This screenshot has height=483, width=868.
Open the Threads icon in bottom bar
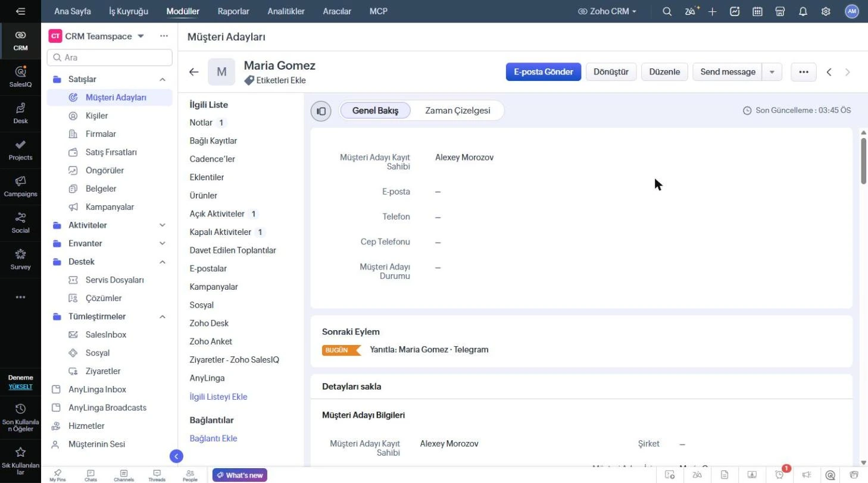[x=157, y=475]
